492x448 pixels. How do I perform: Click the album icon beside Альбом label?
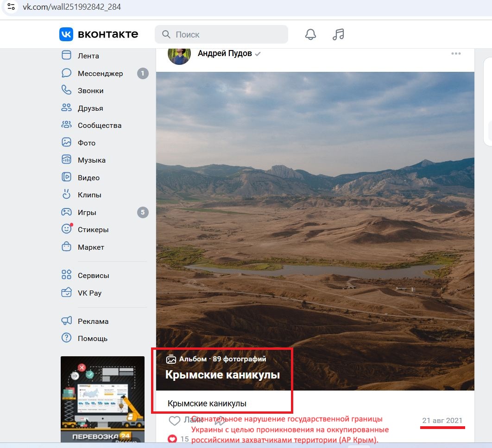pyautogui.click(x=171, y=359)
